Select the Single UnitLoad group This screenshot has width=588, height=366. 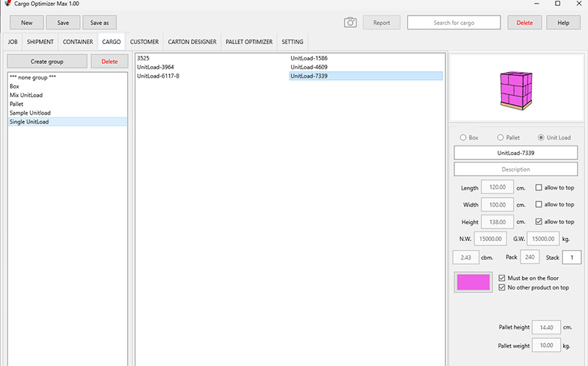coord(68,121)
